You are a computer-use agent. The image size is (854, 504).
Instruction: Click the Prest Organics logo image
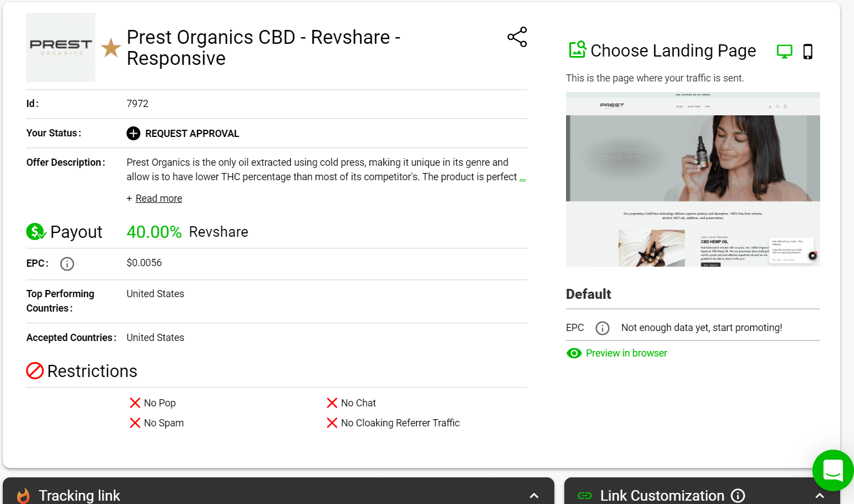[x=60, y=48]
